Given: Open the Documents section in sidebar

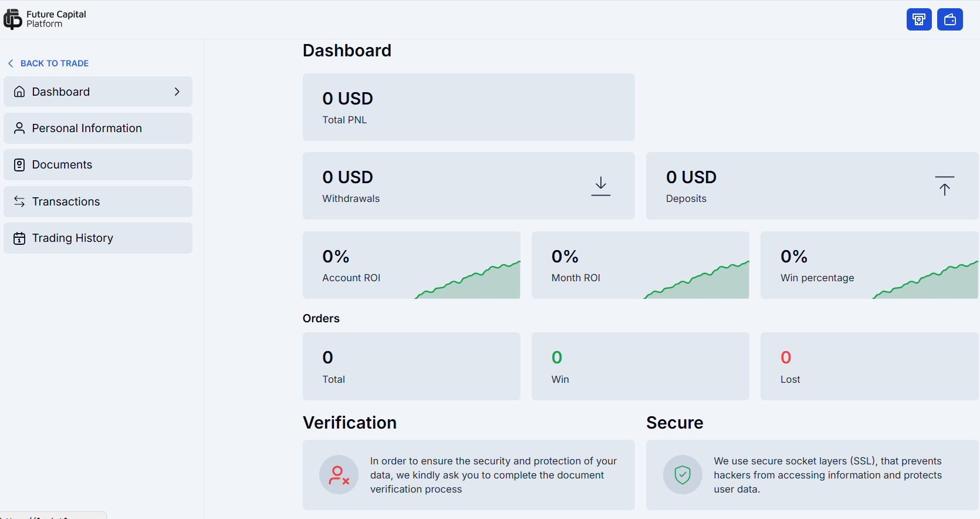Looking at the screenshot, I should coord(98,164).
